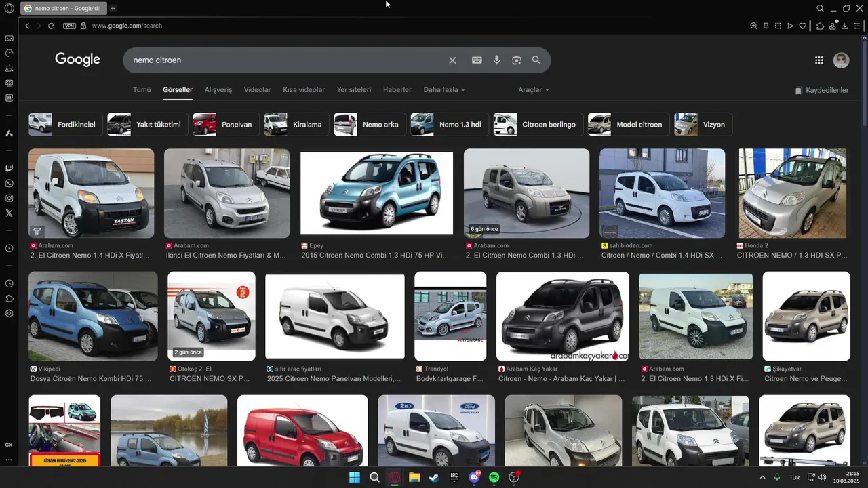Open Easy Setup sliders icon in toolbar

(857, 26)
